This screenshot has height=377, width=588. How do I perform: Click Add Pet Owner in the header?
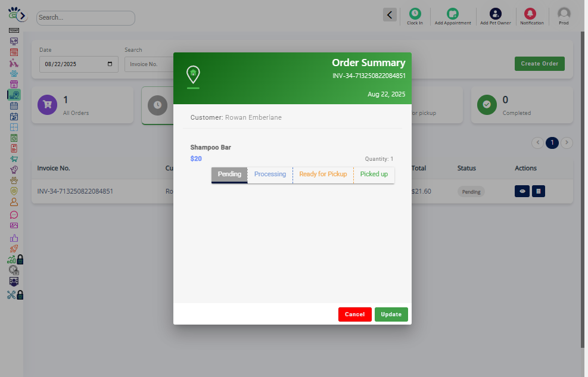tap(496, 17)
